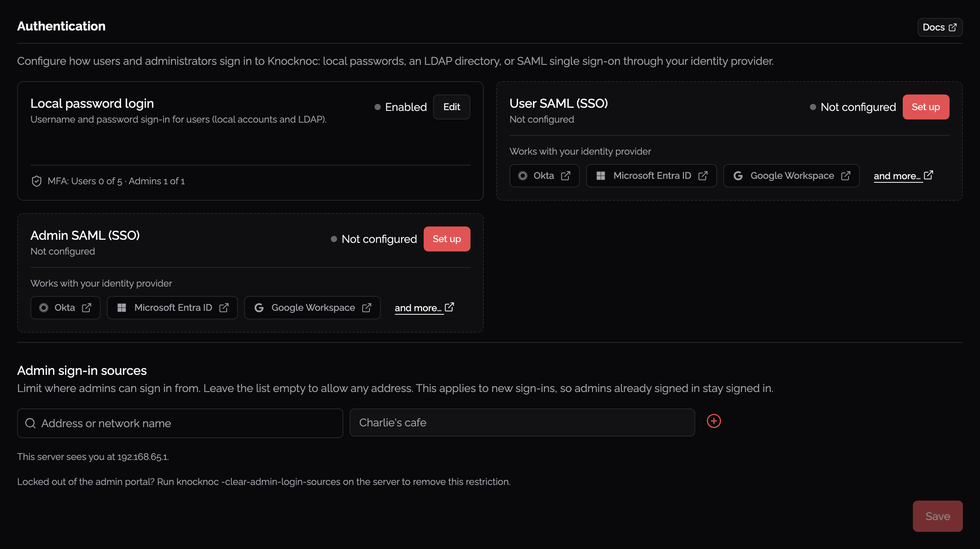
Task: Save the authentication settings
Action: click(x=937, y=516)
